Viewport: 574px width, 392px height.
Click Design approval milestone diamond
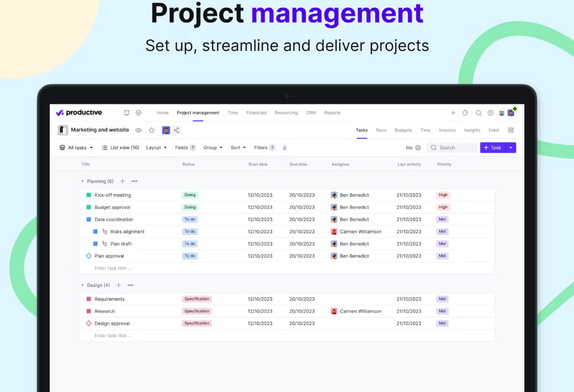(x=89, y=323)
